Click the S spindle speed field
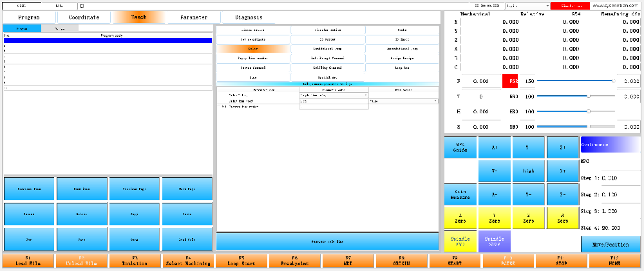 (480, 127)
